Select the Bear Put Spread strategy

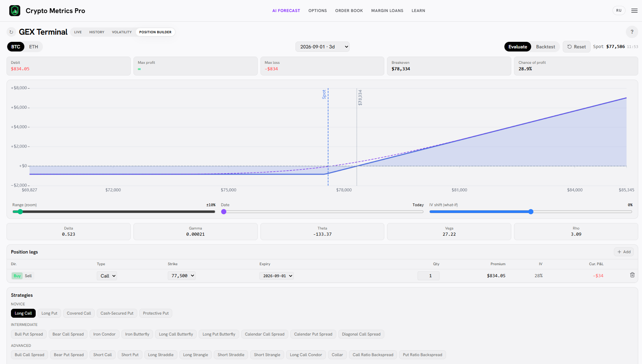point(69,355)
